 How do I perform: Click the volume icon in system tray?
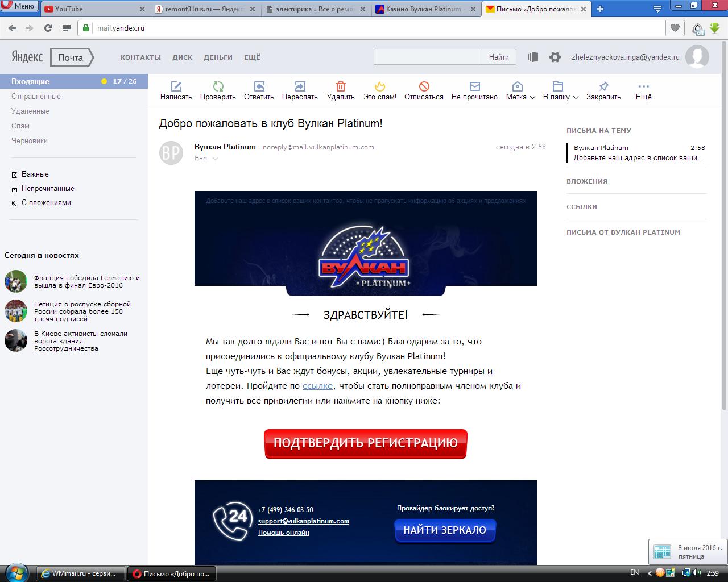(x=697, y=572)
